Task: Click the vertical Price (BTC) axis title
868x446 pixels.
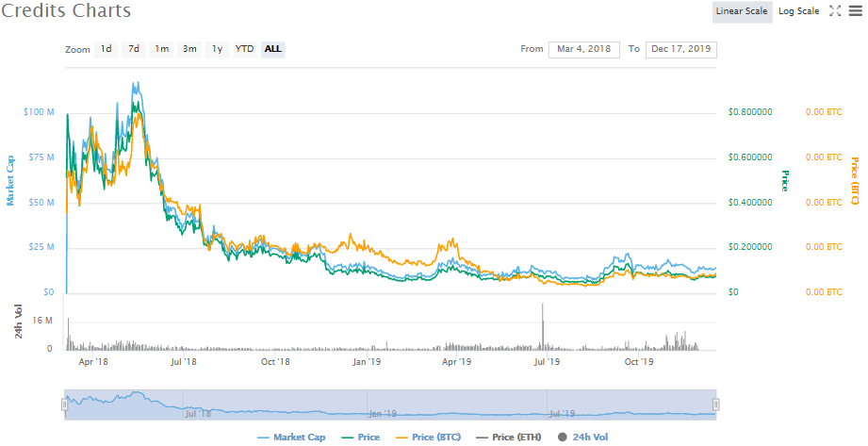Action: pyautogui.click(x=855, y=181)
